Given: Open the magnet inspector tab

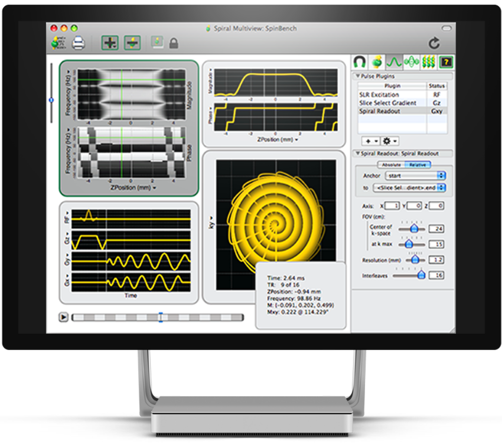Looking at the screenshot, I should pyautogui.click(x=359, y=61).
